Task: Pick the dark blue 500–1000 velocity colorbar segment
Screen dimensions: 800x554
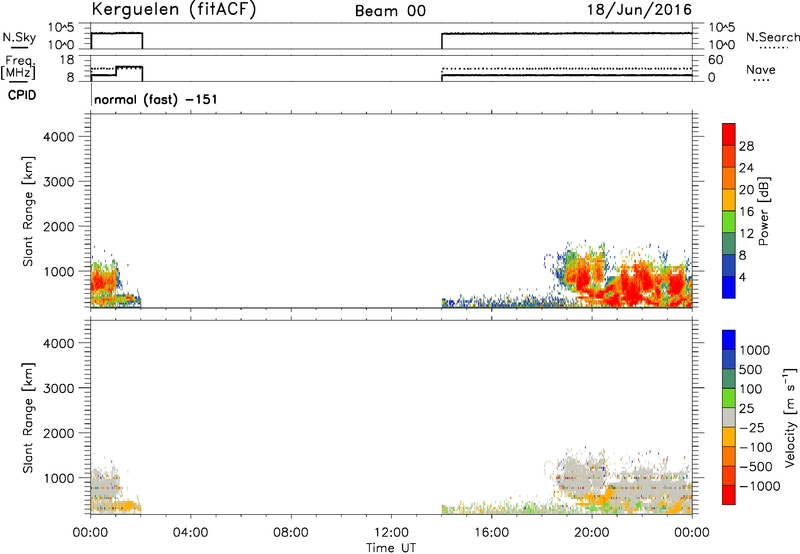Action: [x=729, y=359]
